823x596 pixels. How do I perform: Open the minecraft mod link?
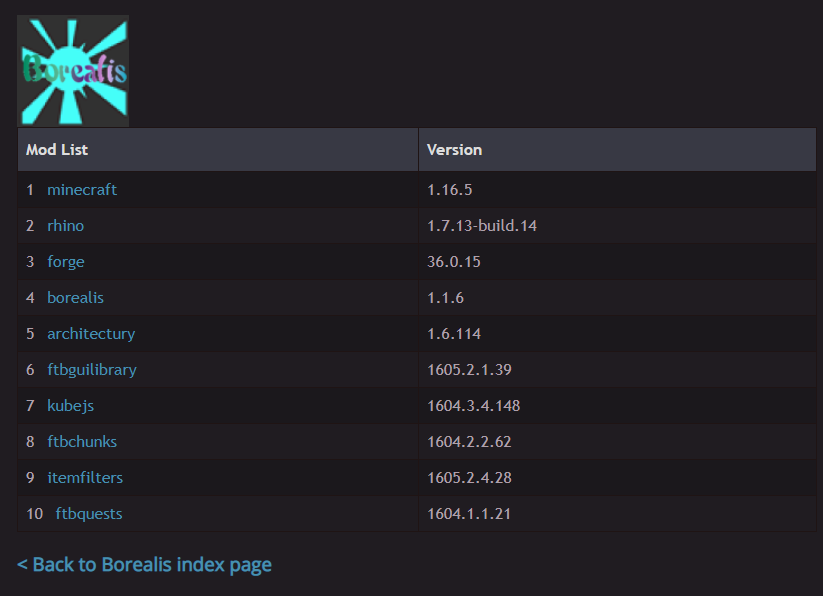click(82, 190)
